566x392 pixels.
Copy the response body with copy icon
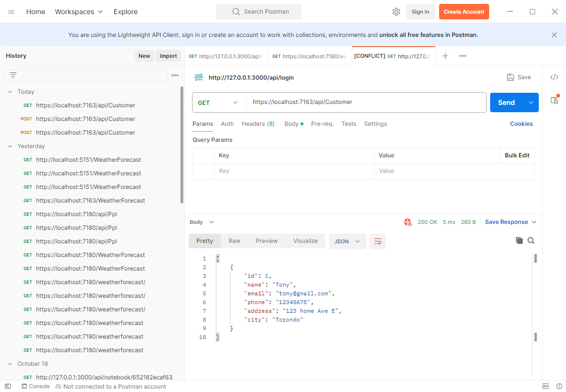tap(519, 240)
